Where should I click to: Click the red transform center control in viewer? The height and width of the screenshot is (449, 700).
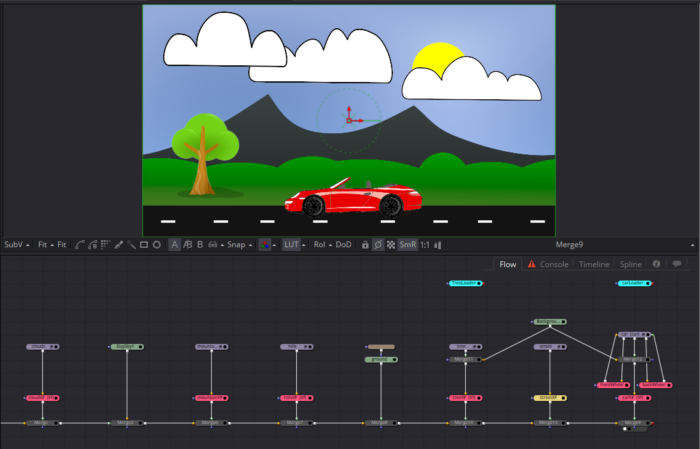click(x=349, y=121)
